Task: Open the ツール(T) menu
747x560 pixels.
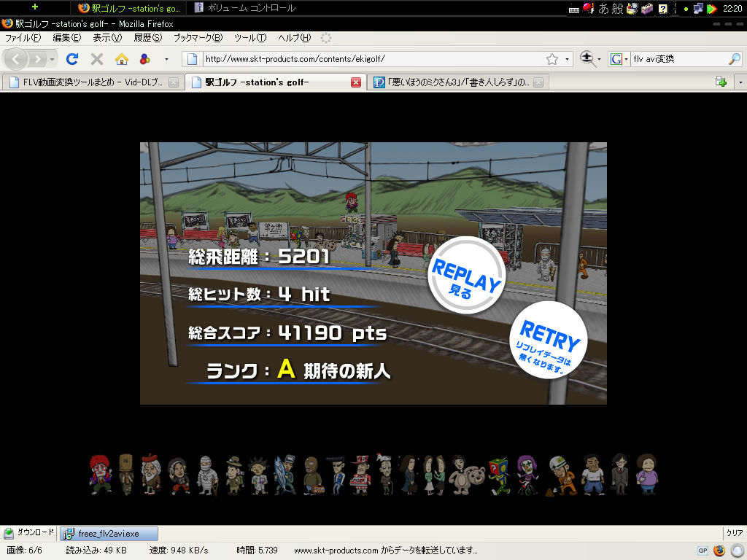Action: [x=250, y=38]
